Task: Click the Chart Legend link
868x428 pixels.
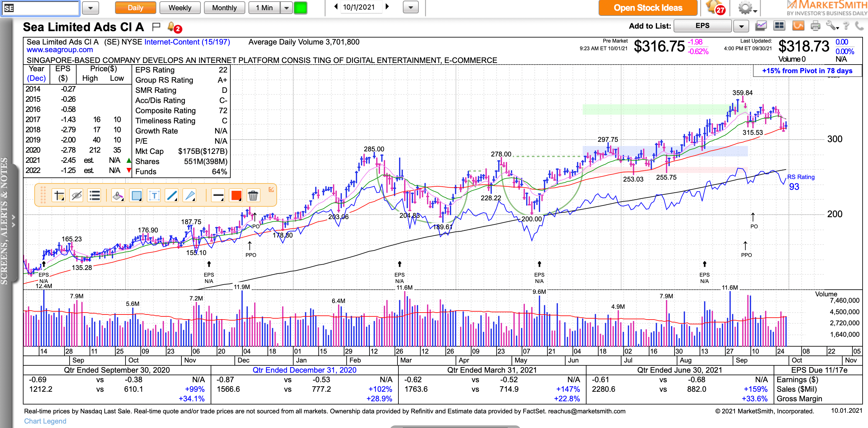Action: pos(45,421)
